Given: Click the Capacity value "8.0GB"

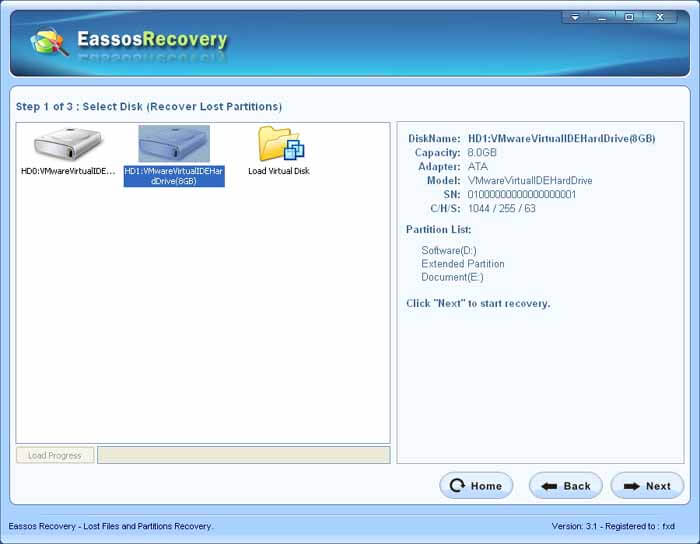Looking at the screenshot, I should tap(482, 152).
